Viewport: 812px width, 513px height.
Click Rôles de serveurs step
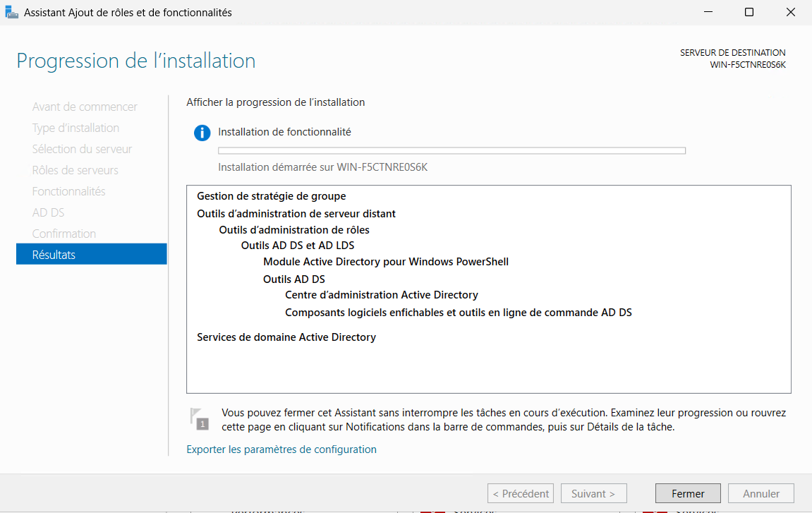pyautogui.click(x=75, y=170)
